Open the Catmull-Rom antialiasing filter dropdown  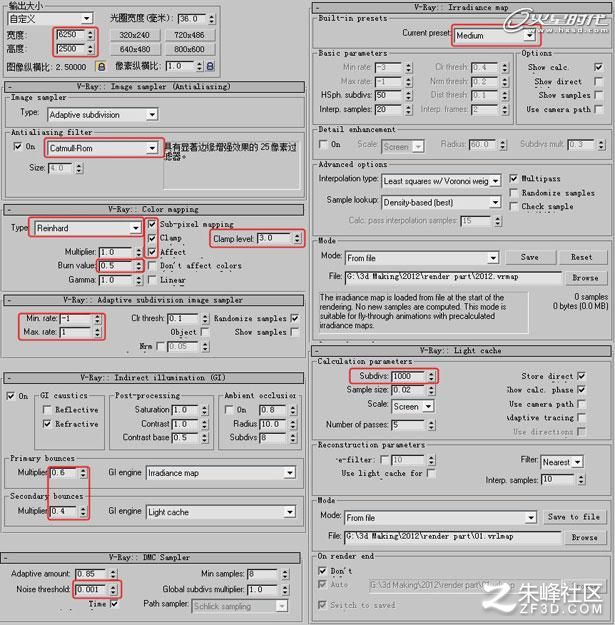click(x=152, y=148)
